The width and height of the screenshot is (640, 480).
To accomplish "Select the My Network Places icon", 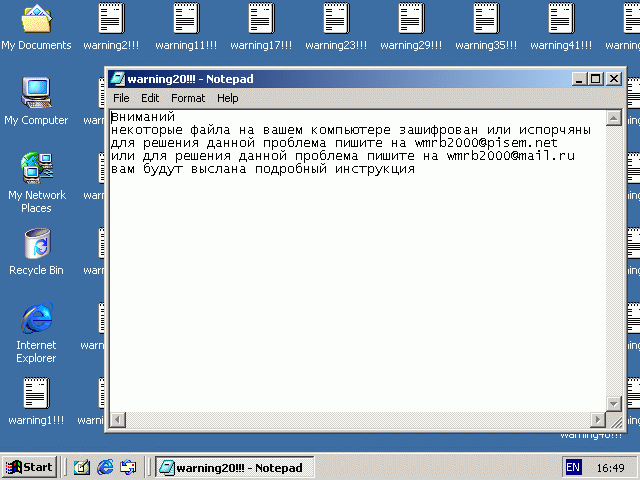I will point(36,168).
